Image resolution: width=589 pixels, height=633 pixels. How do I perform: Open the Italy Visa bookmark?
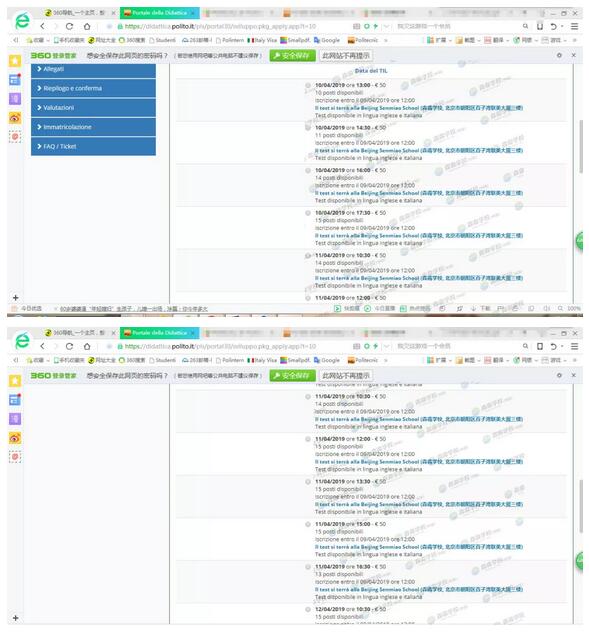point(262,40)
